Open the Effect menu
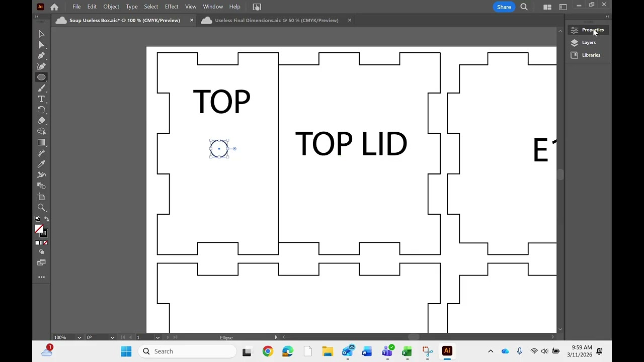644x362 pixels. (172, 7)
